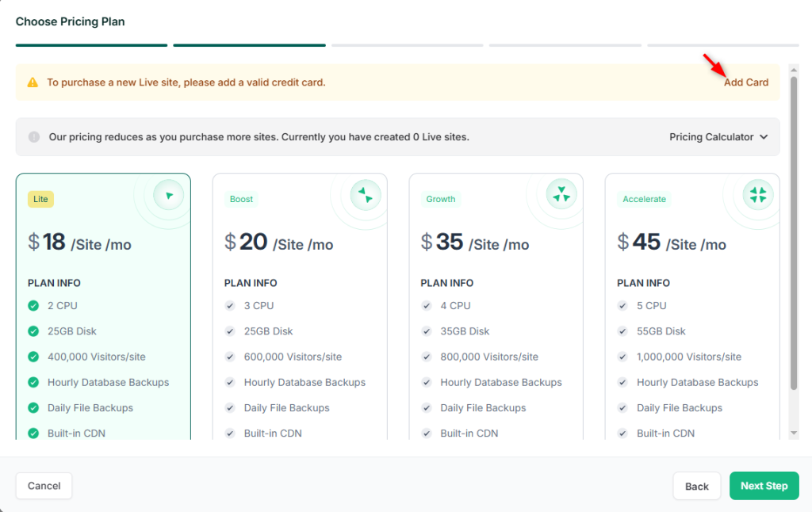Screen dimensions: 812x512
Task: Click first progress step bar
Action: click(x=92, y=45)
